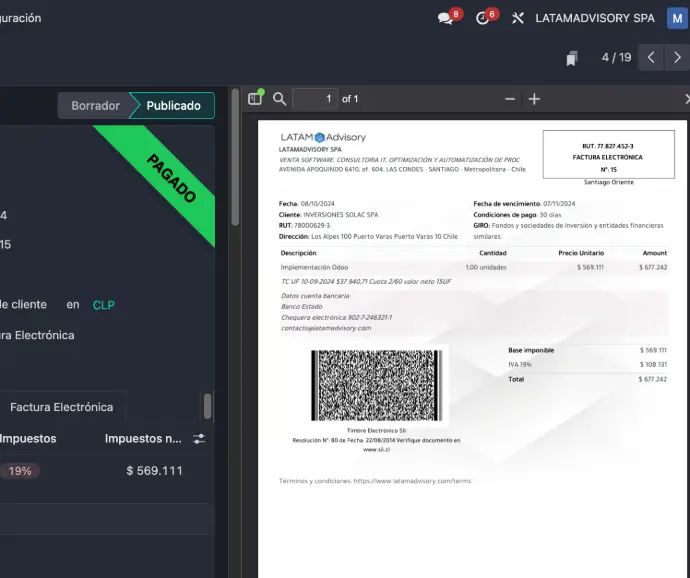Click the tabs area scrollbar handle
The height and width of the screenshot is (578, 690).
(x=208, y=406)
